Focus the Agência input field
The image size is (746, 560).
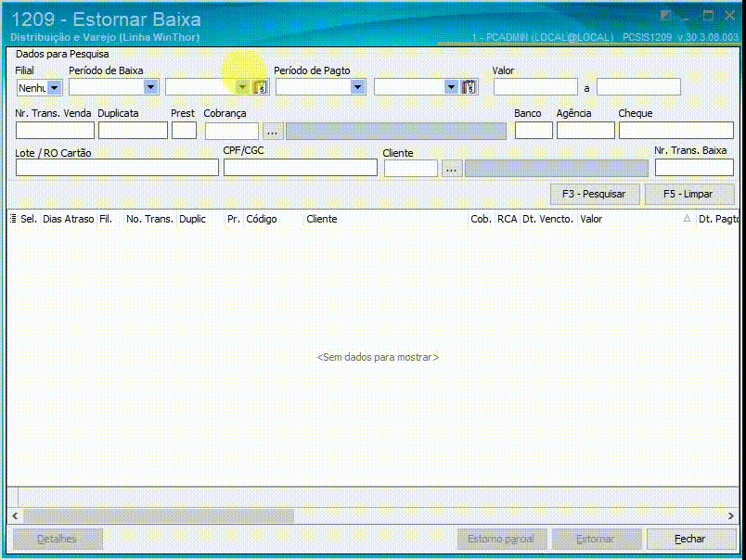[x=585, y=131]
